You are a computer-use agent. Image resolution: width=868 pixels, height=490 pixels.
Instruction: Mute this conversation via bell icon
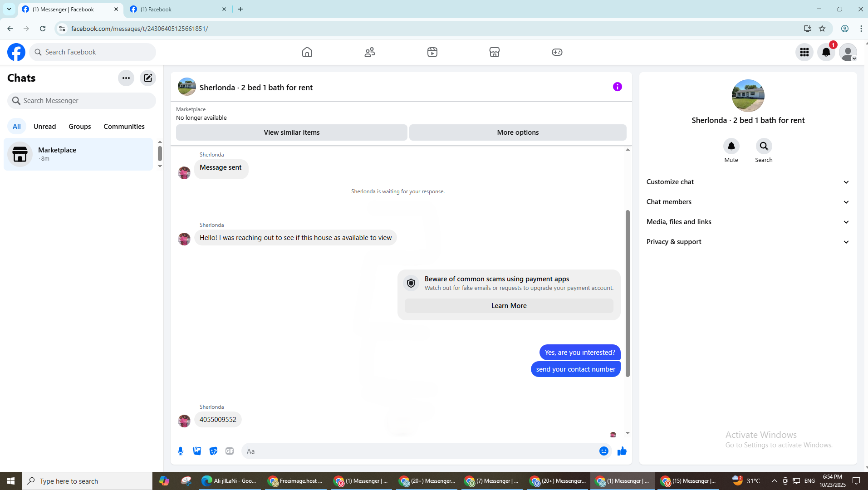[x=731, y=146]
